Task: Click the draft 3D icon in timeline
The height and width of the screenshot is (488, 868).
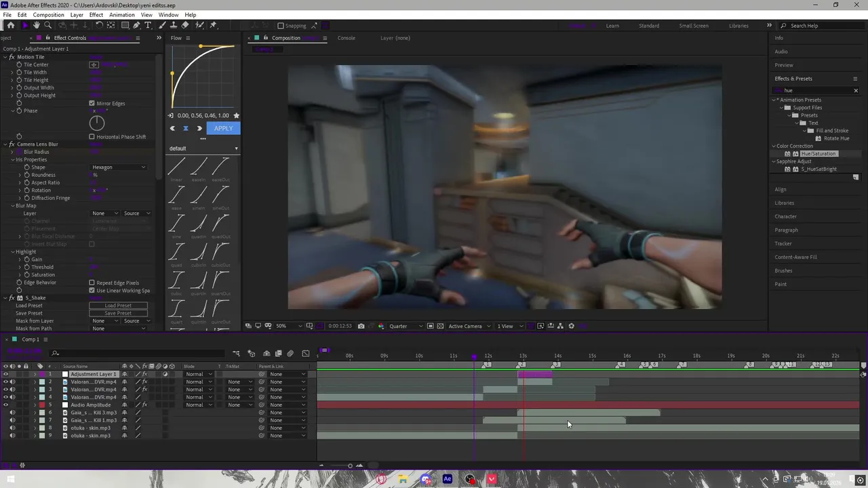Action: pyautogui.click(x=251, y=354)
